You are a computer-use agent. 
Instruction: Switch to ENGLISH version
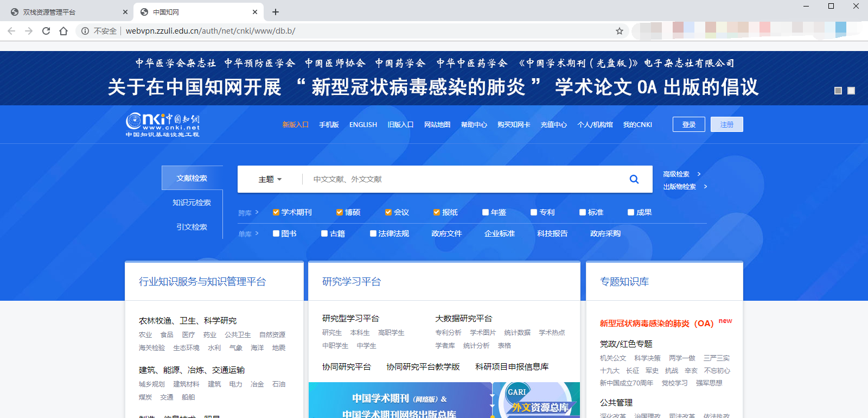tap(363, 125)
